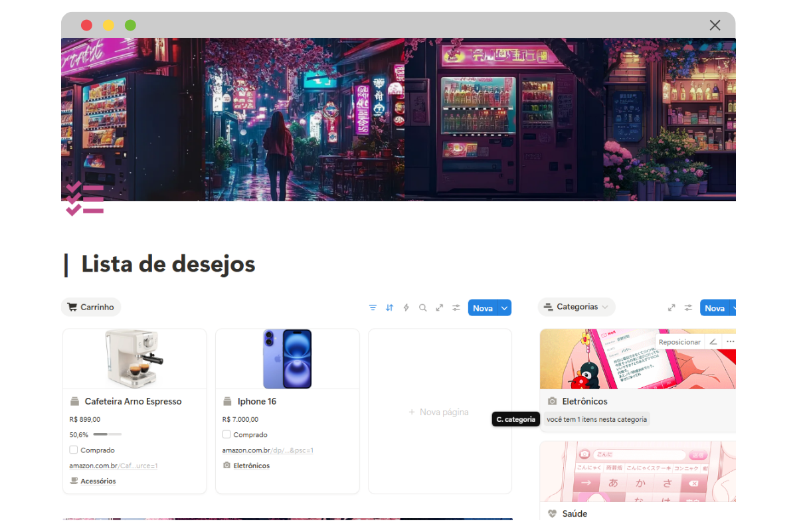Viewport: 797px width, 532px height.
Task: Add a card via + Nova página
Action: [x=439, y=412]
